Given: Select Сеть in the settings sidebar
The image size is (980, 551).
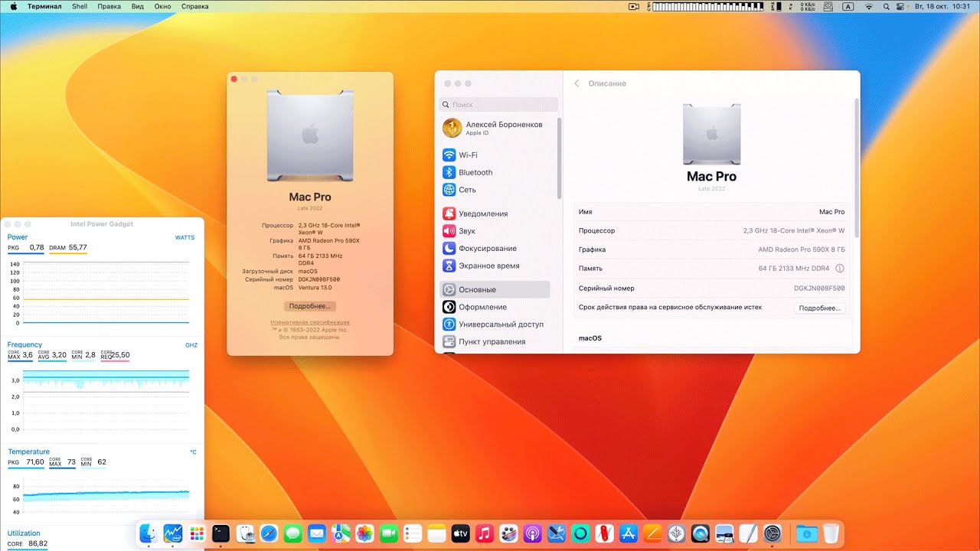Looking at the screenshot, I should click(496, 190).
